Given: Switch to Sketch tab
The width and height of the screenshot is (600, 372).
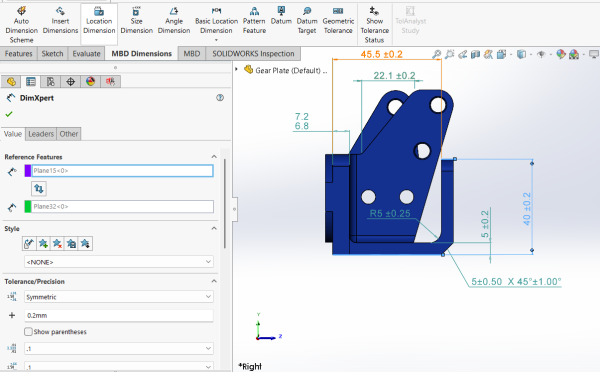Looking at the screenshot, I should point(52,54).
